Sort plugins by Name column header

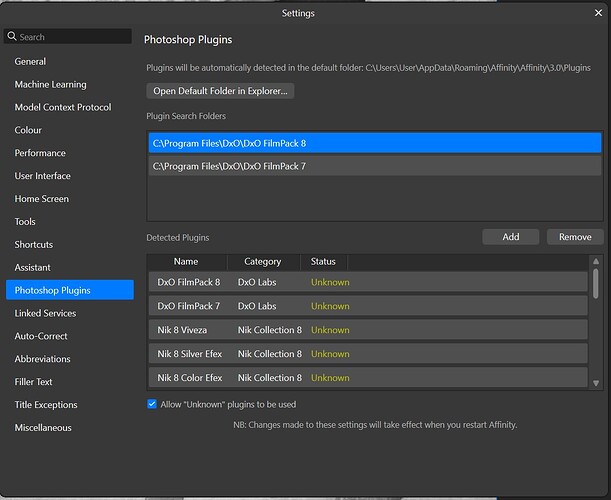(x=186, y=261)
